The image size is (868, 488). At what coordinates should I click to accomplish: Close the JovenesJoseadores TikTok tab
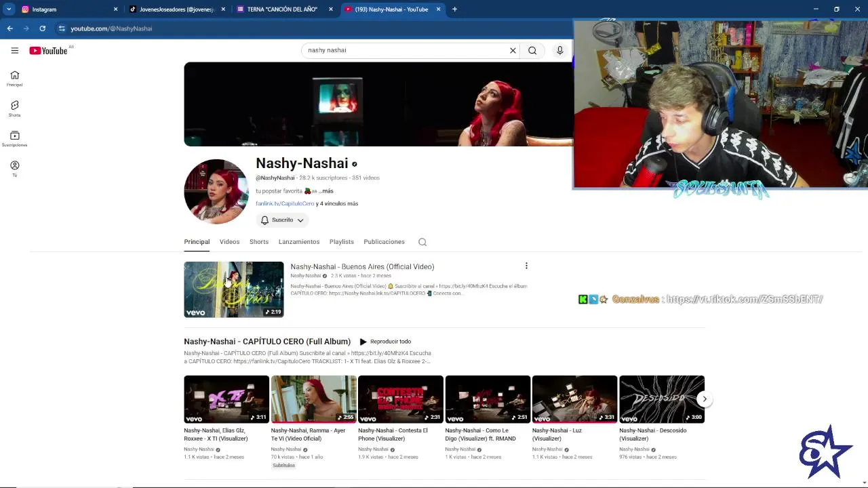click(223, 9)
